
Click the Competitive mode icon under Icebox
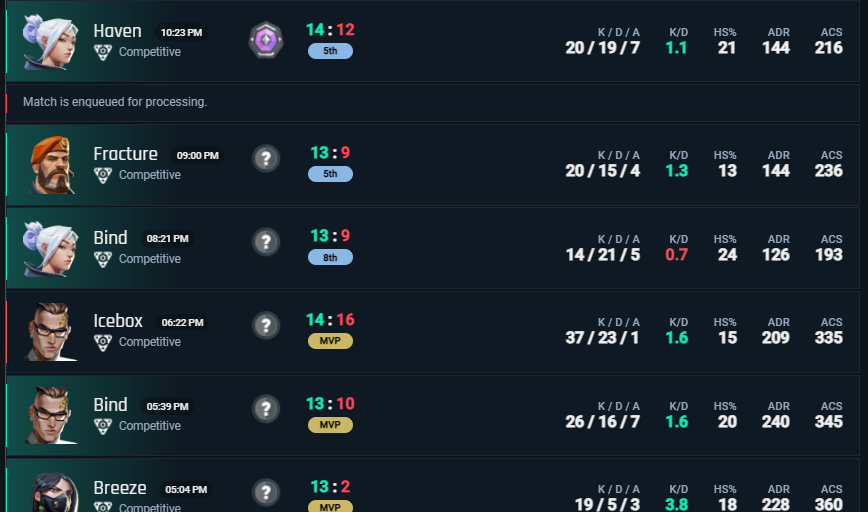102,342
